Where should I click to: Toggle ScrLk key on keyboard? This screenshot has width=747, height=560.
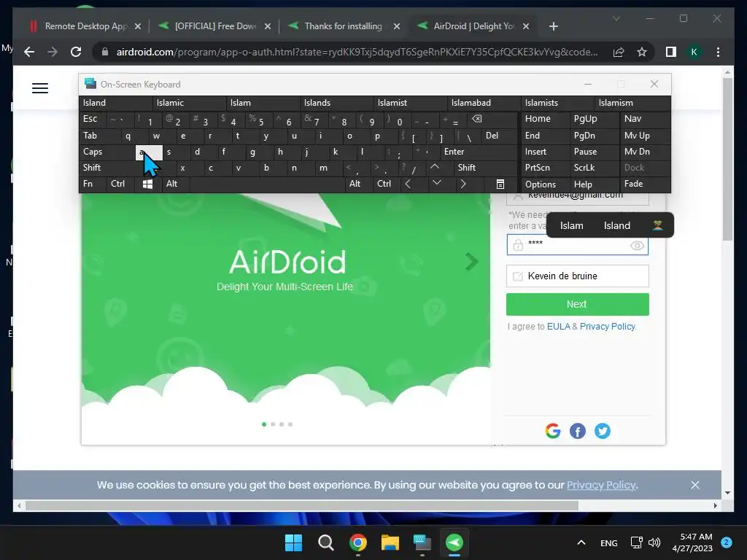tap(594, 168)
